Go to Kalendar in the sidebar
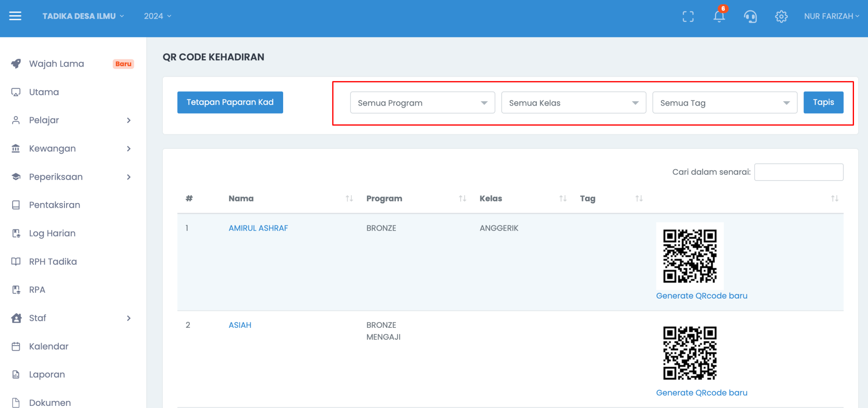Screen dimensions: 868x408 click(49, 347)
